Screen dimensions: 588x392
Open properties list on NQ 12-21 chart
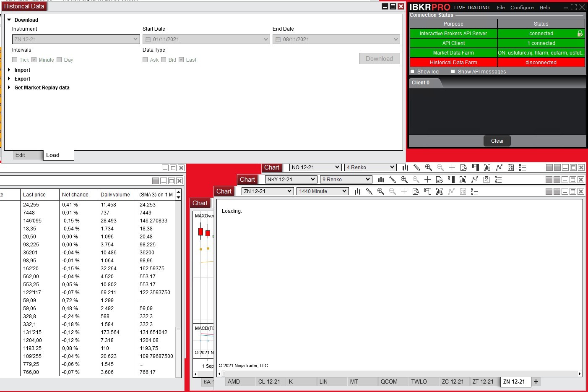click(522, 167)
